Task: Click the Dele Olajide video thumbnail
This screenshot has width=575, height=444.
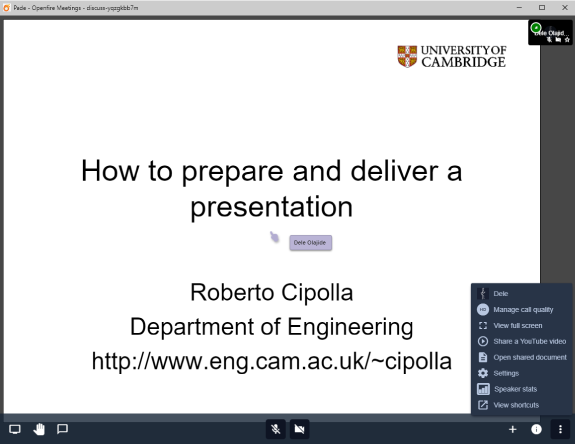Action: coord(550,33)
